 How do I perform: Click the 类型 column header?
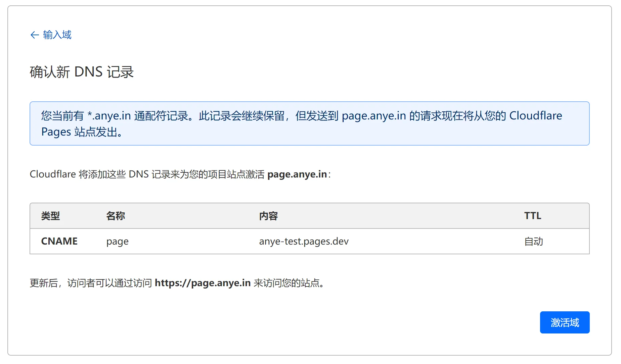[x=50, y=216]
